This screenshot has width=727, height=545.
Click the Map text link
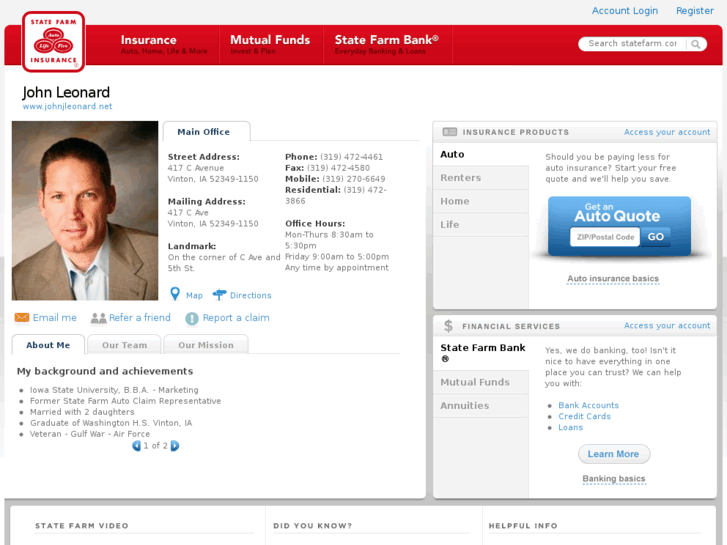click(x=194, y=295)
